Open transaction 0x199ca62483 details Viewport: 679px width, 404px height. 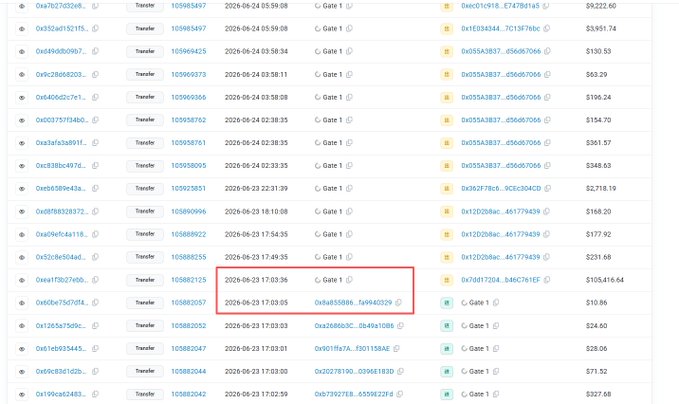pos(61,394)
